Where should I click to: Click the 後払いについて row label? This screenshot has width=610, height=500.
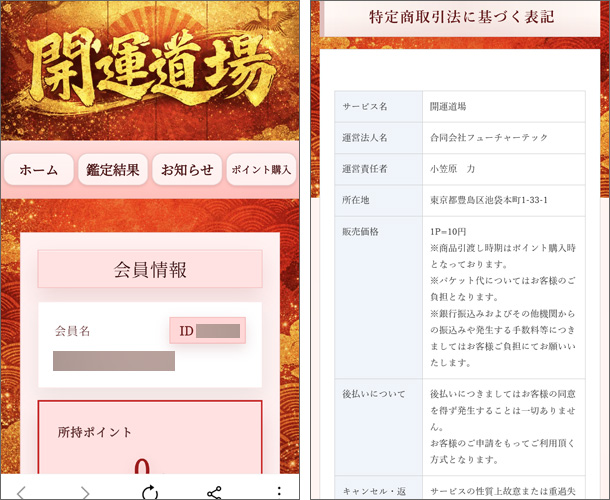click(373, 394)
